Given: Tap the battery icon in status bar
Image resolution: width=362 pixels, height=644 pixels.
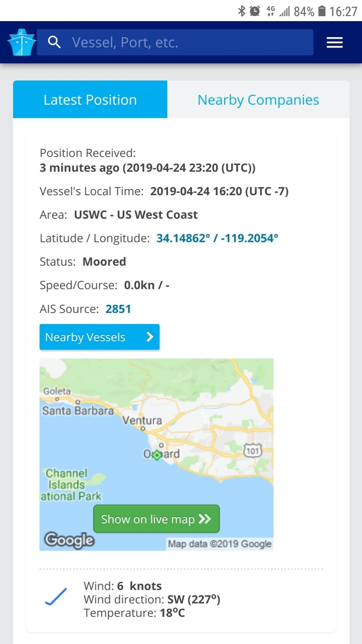Looking at the screenshot, I should pos(322,11).
